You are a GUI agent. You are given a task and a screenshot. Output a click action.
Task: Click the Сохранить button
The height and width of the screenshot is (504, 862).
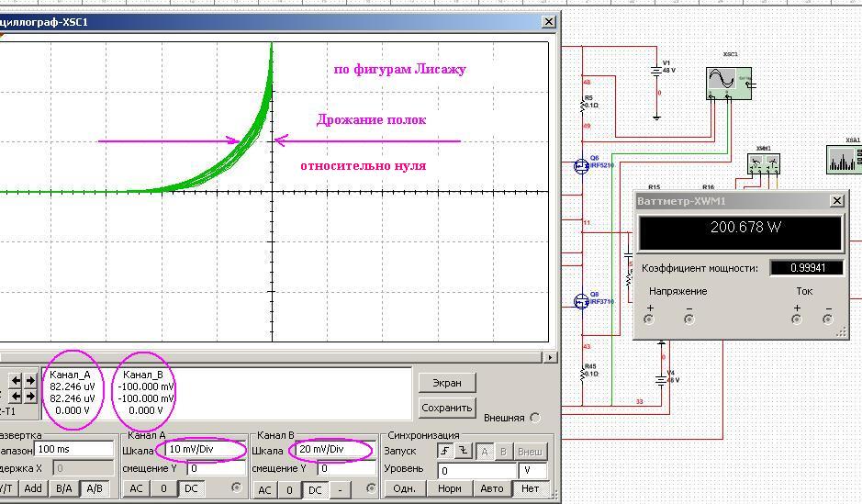(447, 408)
